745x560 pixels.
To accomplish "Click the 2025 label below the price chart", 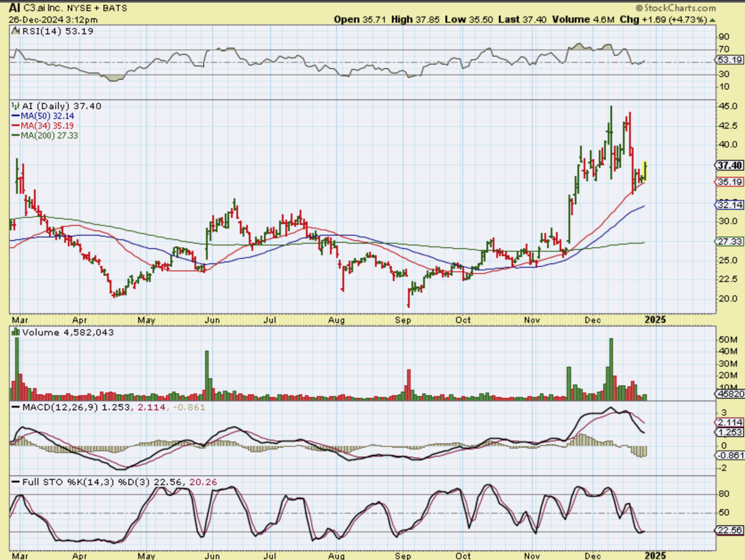I will [655, 320].
